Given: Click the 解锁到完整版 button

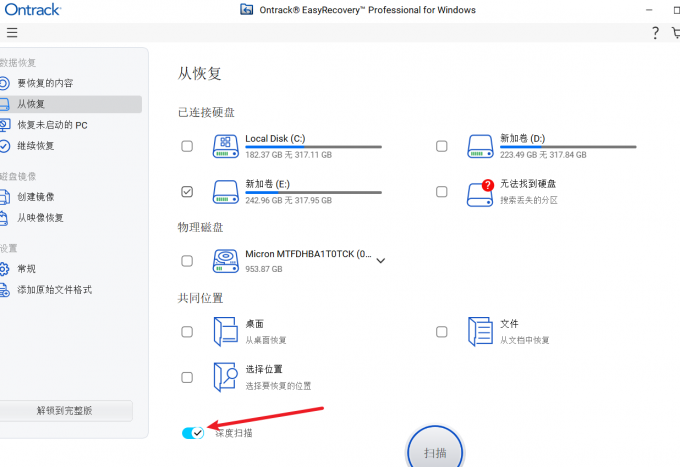Looking at the screenshot, I should [65, 411].
